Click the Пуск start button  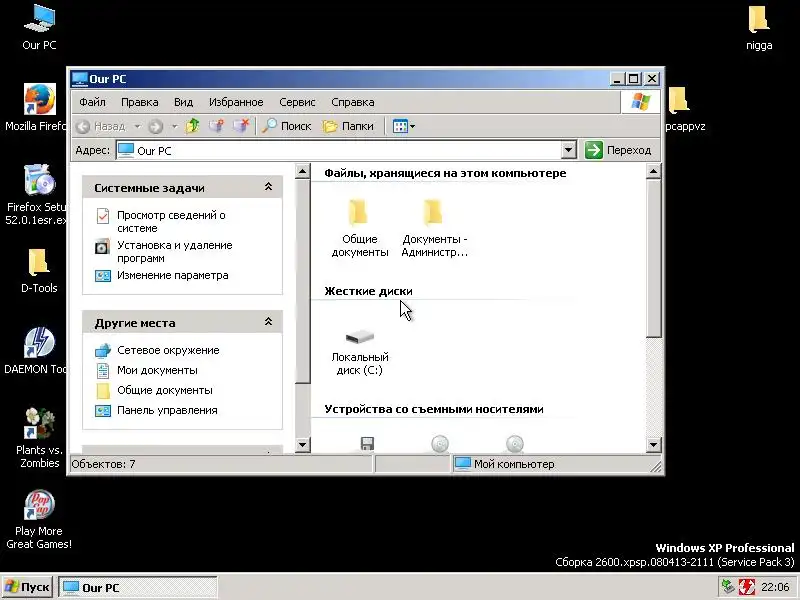pos(28,587)
